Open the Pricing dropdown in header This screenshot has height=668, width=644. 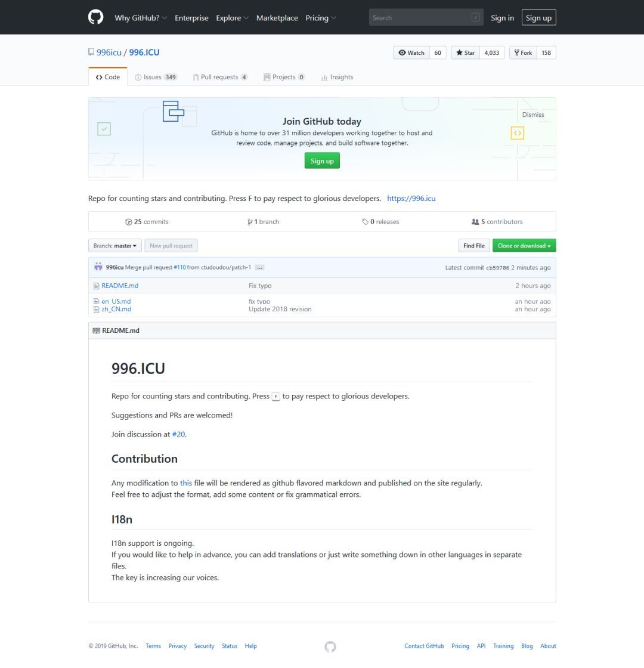click(321, 18)
